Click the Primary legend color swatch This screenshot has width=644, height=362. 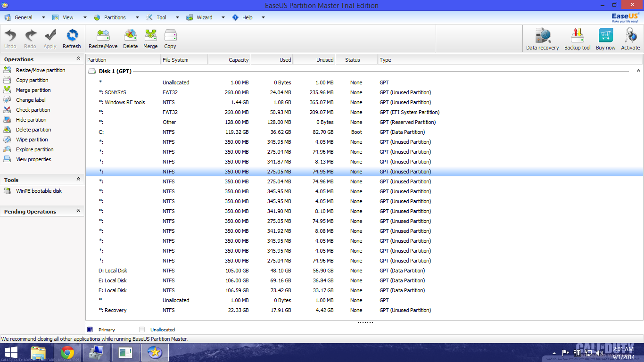90,329
